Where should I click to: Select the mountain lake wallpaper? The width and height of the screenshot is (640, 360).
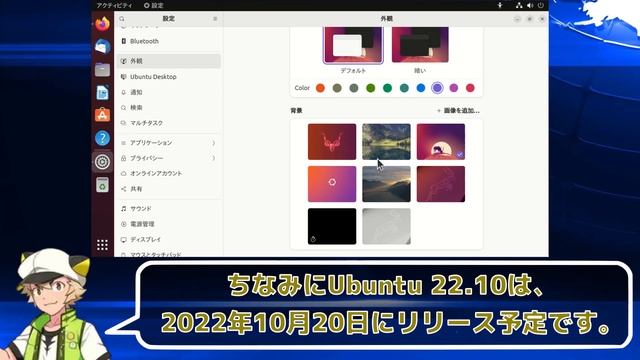point(386,142)
